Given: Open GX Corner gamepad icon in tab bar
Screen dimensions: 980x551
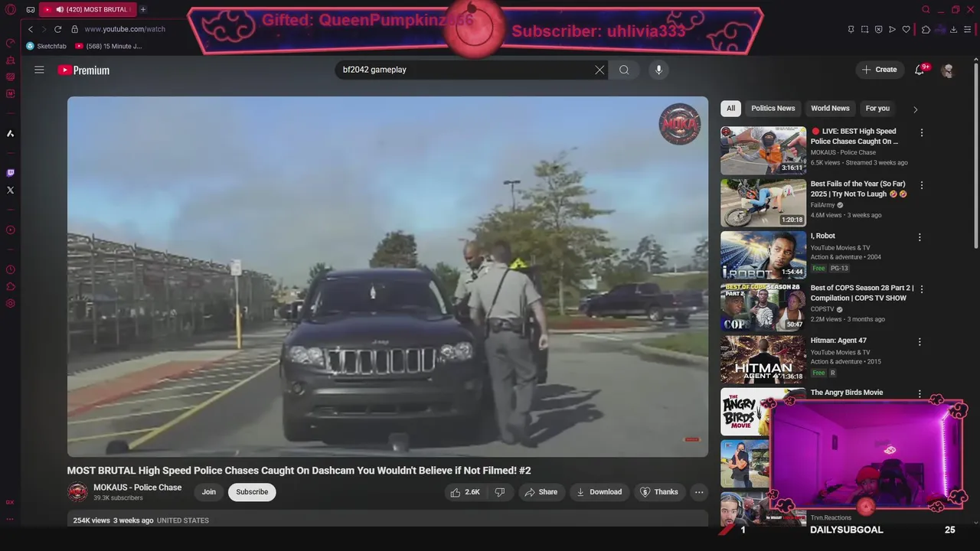Looking at the screenshot, I should pyautogui.click(x=30, y=10).
